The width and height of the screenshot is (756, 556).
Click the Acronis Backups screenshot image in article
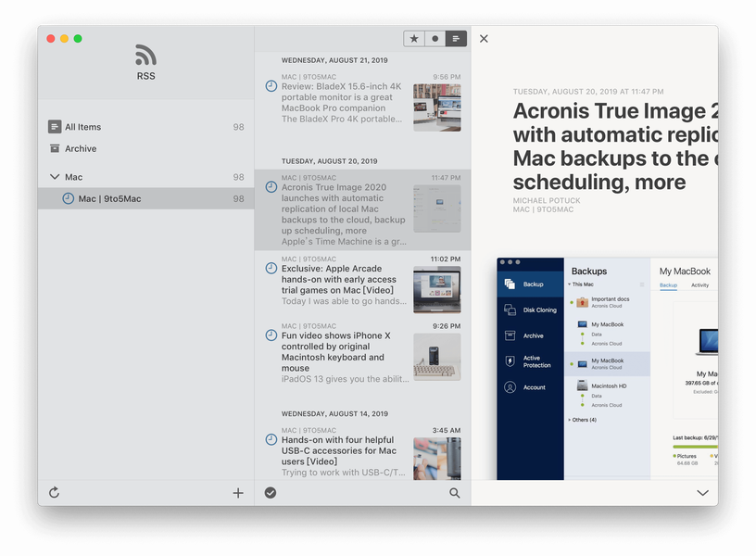pyautogui.click(x=608, y=369)
